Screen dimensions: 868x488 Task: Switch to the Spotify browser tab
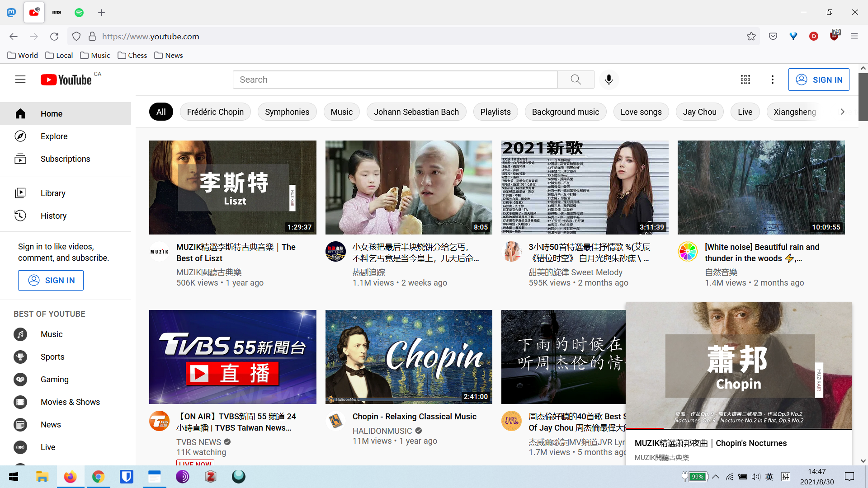click(x=79, y=13)
